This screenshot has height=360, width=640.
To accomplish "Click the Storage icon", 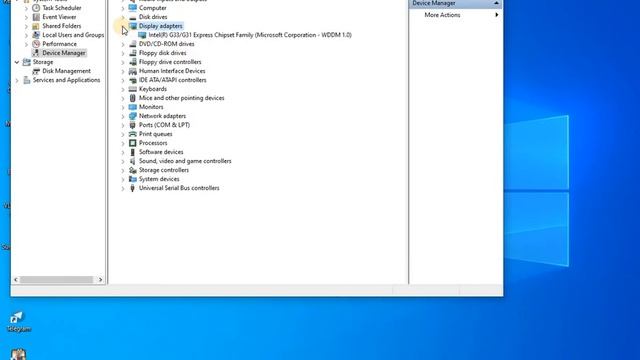I will 27,62.
